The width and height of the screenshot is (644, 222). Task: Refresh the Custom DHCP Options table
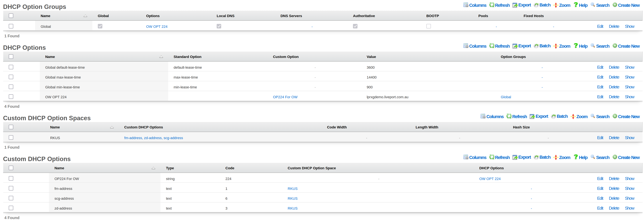point(499,158)
